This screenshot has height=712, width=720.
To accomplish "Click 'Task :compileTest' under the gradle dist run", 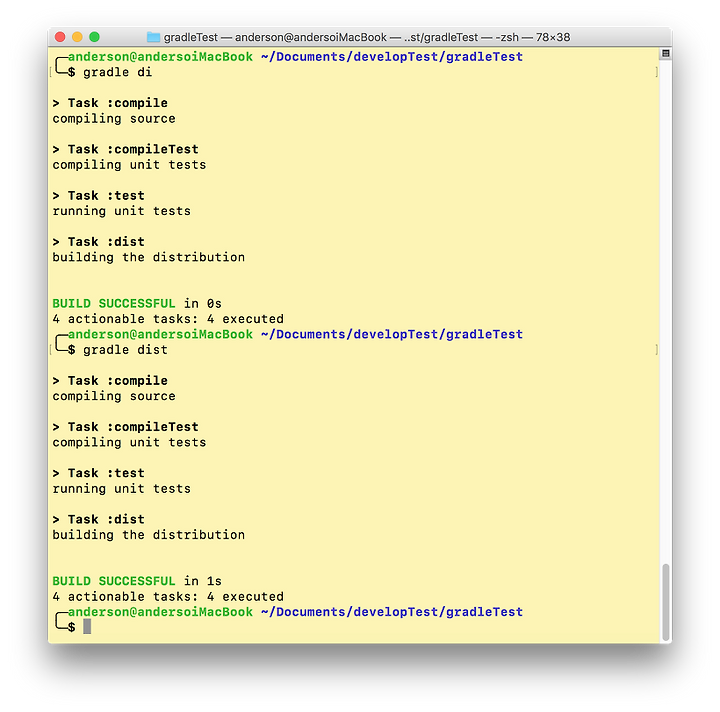I will coord(133,427).
